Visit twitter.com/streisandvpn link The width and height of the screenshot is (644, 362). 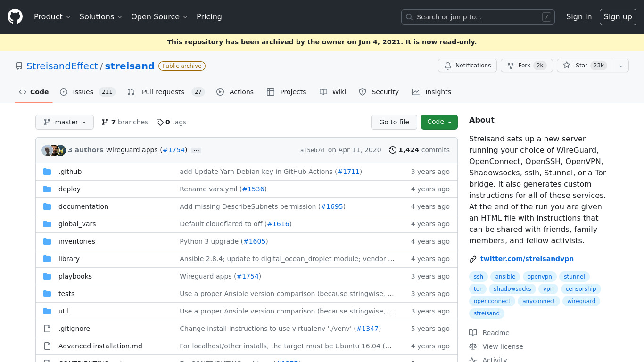click(527, 259)
